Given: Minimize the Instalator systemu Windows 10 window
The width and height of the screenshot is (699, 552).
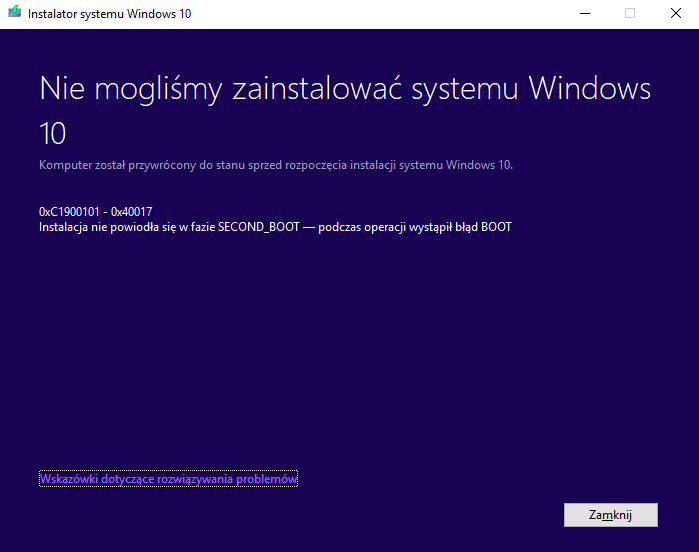Looking at the screenshot, I should coord(585,13).
